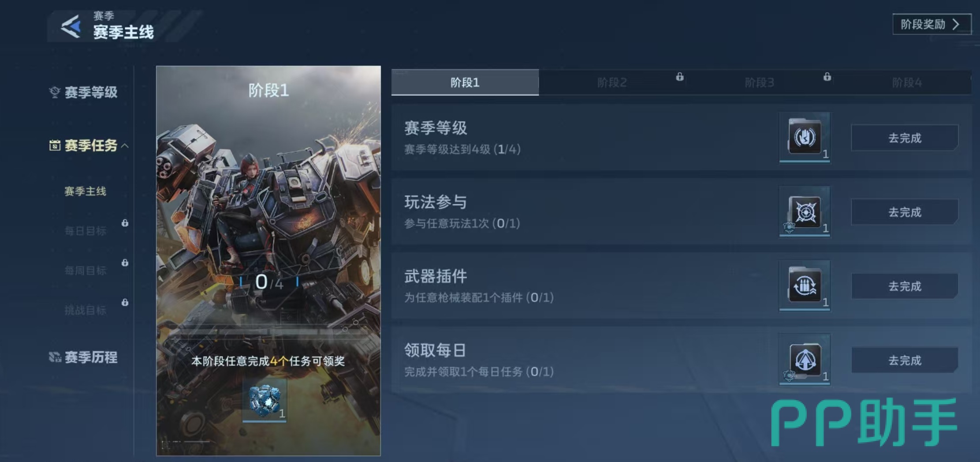Click the lock icon beside 每周目标

tap(125, 263)
